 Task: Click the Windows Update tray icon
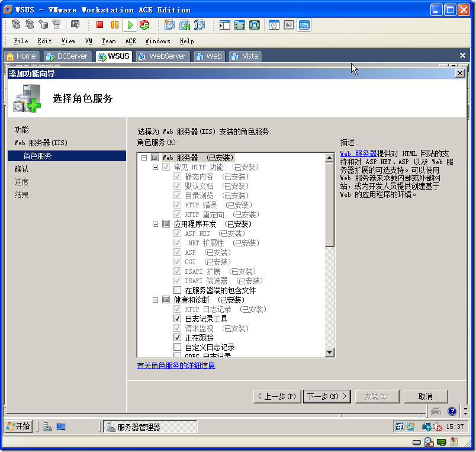point(410,427)
